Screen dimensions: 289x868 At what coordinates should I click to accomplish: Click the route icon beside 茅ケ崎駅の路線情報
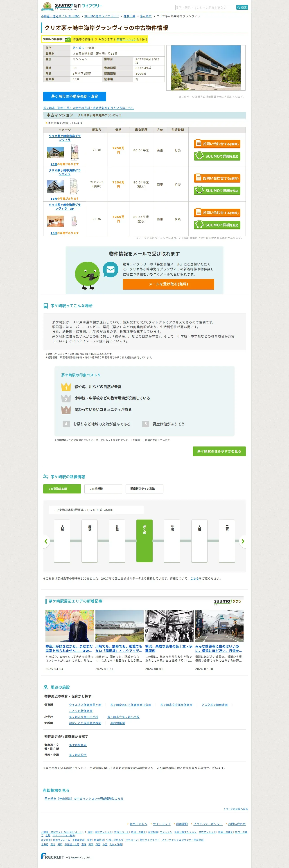click(45, 476)
